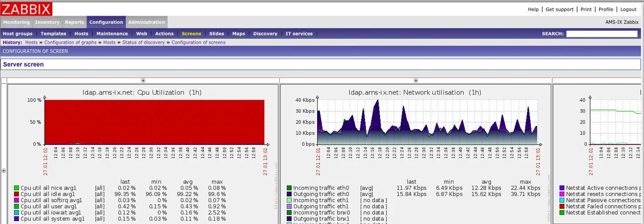Switch to the Reports tab
Screen dimensions: 644x224
pos(74,22)
